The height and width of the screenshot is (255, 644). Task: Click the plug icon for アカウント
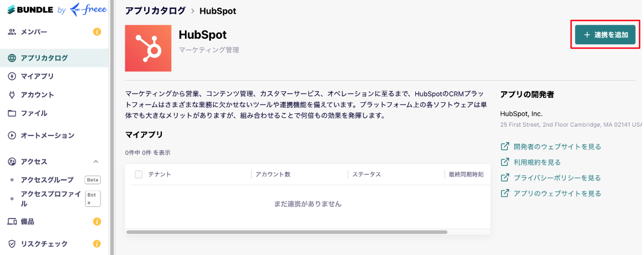pyautogui.click(x=12, y=95)
